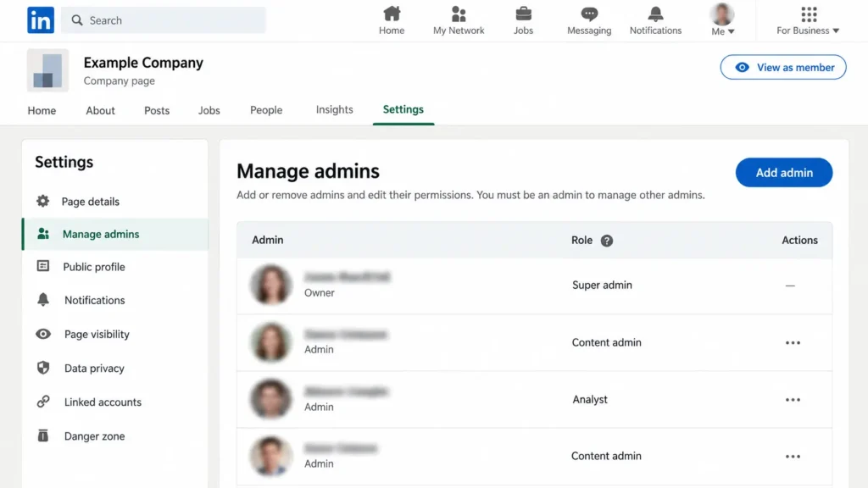Viewport: 868px width, 488px height.
Task: Click the "Actions" column header
Action: point(799,240)
